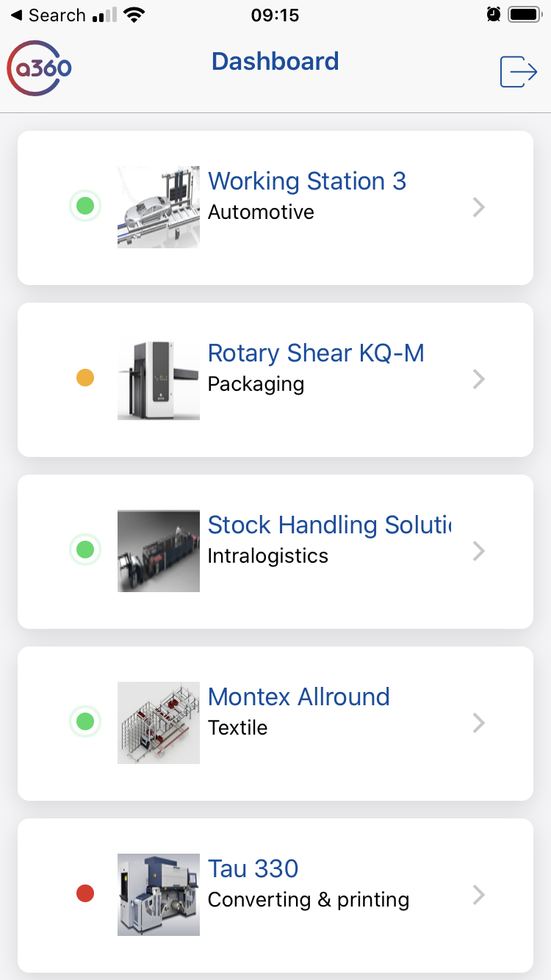
Task: Return to Search via the back arrow
Action: [x=16, y=15]
